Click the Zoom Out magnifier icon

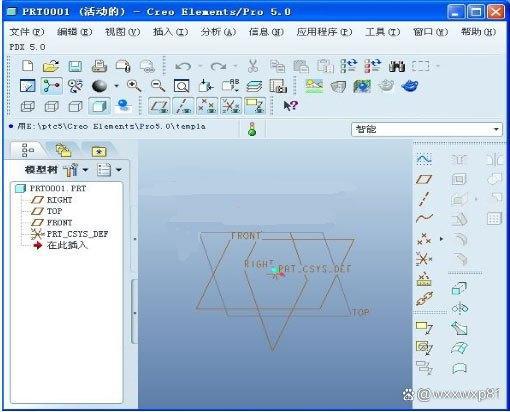coord(158,86)
